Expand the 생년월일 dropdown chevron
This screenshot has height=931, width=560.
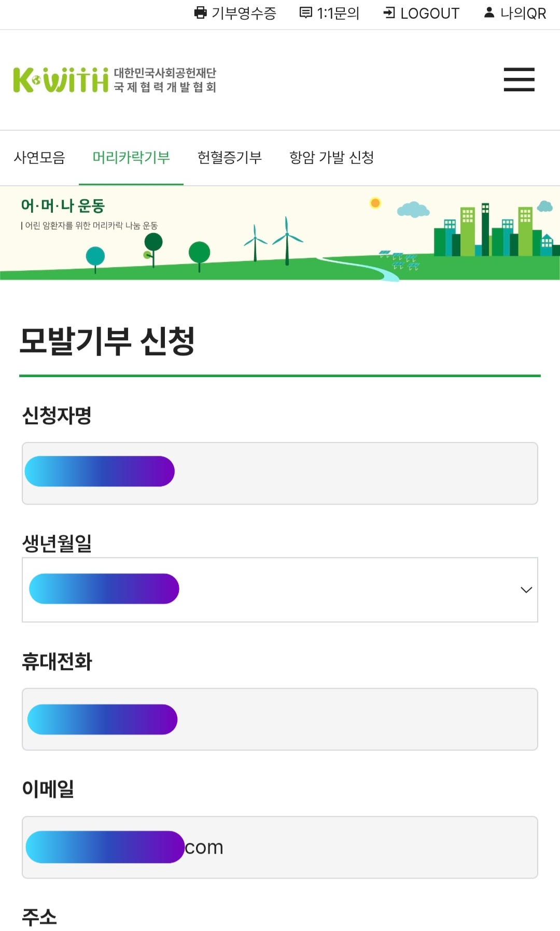[526, 590]
